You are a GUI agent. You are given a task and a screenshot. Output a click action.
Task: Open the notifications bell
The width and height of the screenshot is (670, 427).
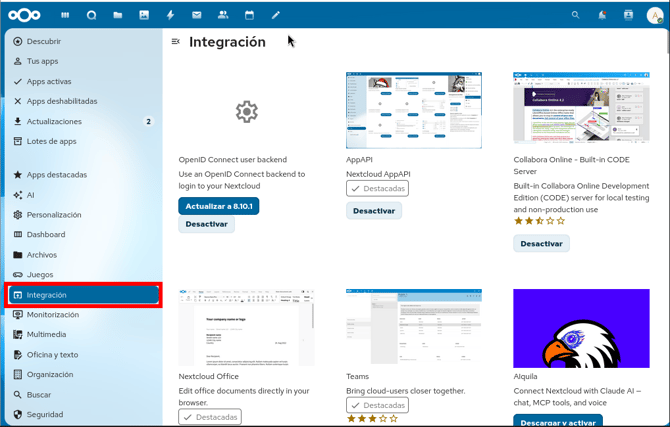[602, 15]
